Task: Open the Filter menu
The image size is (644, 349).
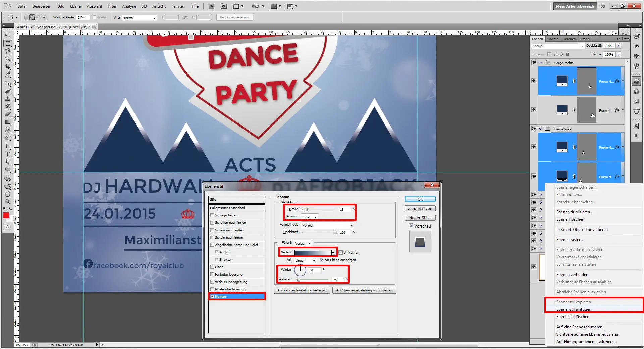Action: click(112, 6)
